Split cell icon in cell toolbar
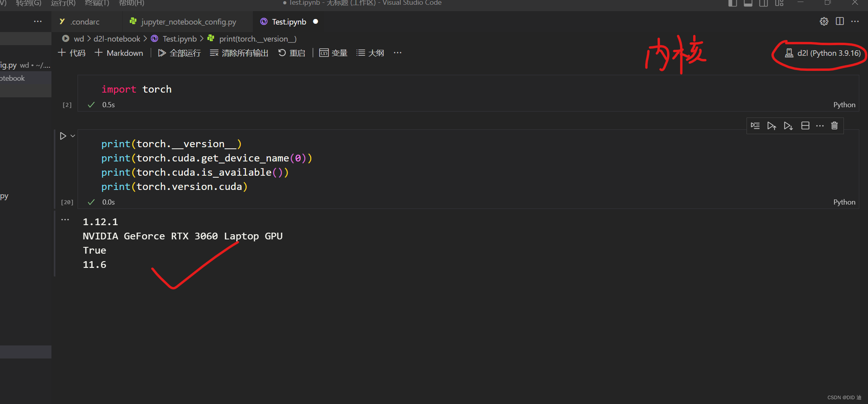The width and height of the screenshot is (868, 404). (x=805, y=126)
